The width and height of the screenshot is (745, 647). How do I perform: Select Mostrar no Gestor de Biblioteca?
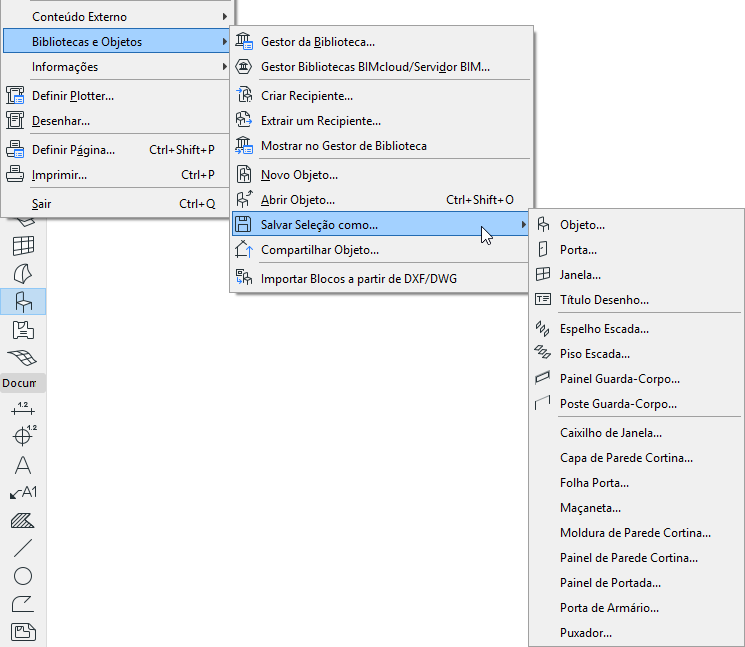pos(381,146)
